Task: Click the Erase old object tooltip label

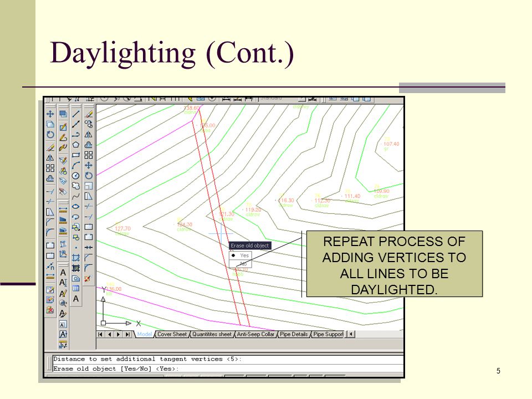Action: click(x=250, y=245)
